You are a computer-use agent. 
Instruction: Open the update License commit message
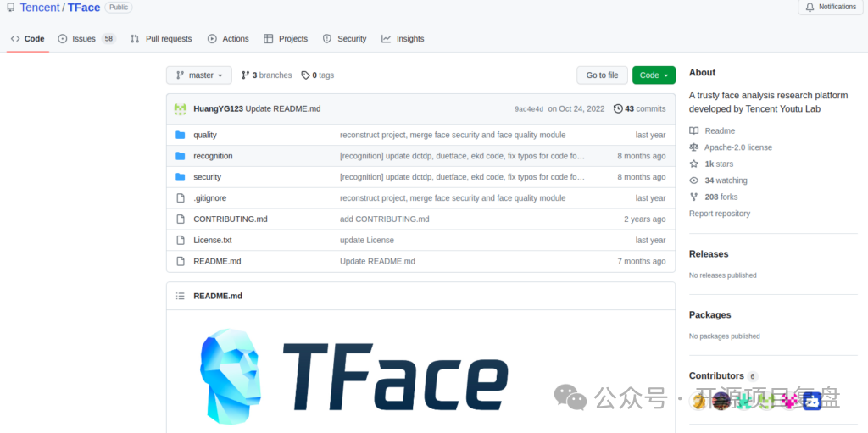[367, 241]
